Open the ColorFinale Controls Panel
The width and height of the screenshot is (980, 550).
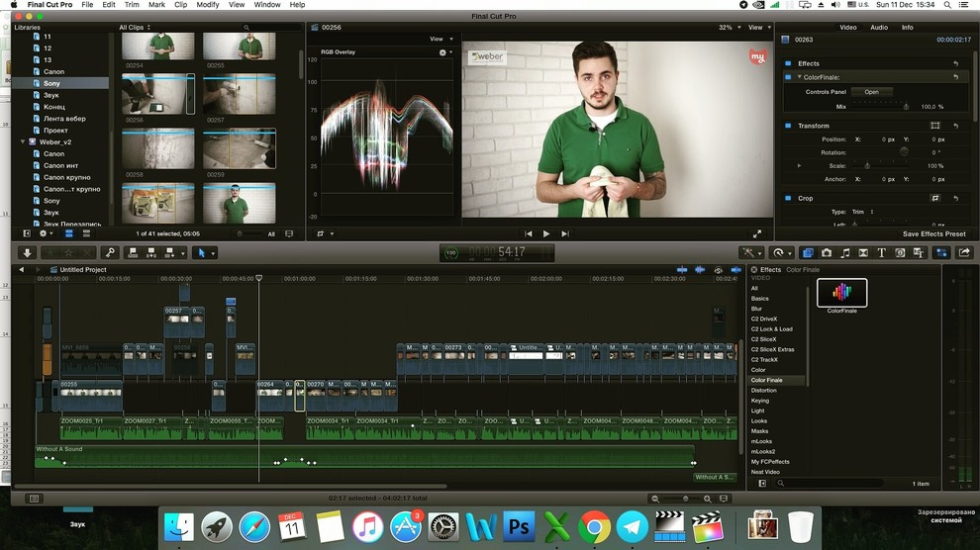871,92
